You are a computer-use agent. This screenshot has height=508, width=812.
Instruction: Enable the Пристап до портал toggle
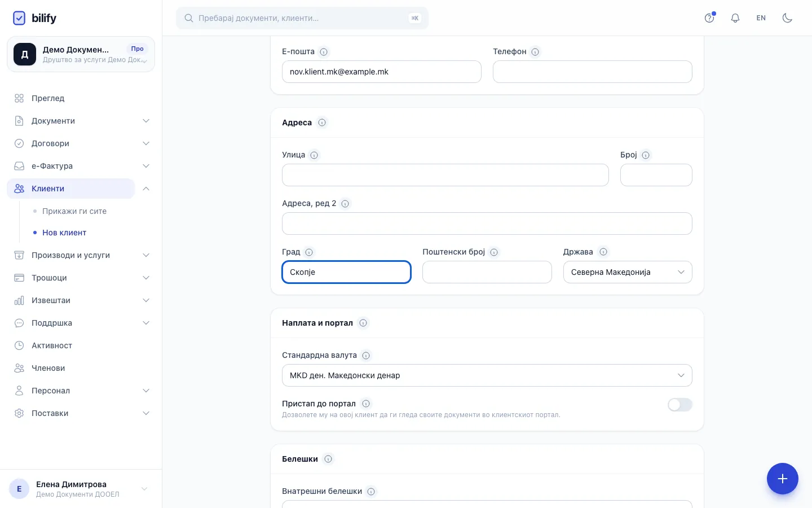(x=679, y=405)
